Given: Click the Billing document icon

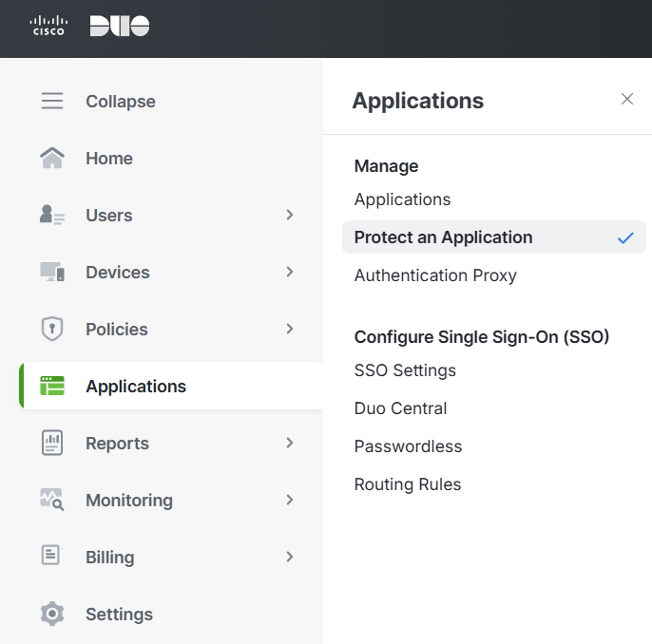Looking at the screenshot, I should click(x=52, y=557).
